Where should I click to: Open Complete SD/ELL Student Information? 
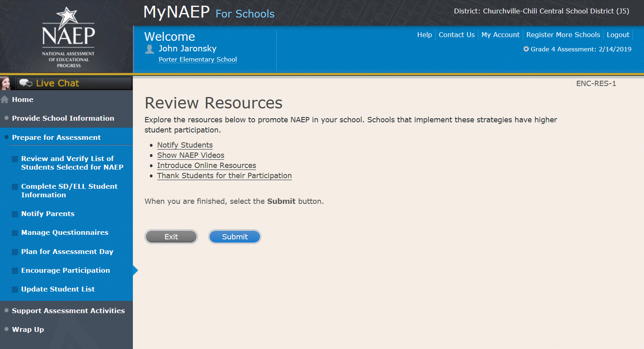pyautogui.click(x=69, y=190)
